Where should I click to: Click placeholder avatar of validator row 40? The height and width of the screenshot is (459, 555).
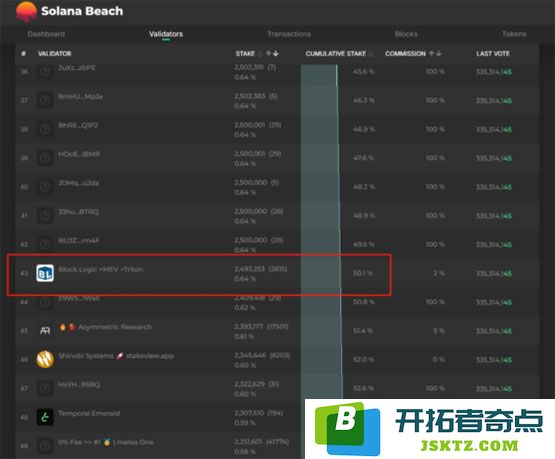[45, 187]
